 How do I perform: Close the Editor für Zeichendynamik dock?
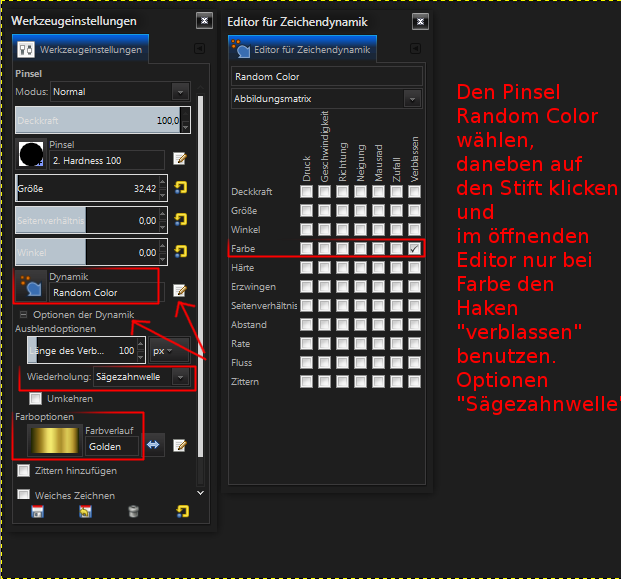420,21
